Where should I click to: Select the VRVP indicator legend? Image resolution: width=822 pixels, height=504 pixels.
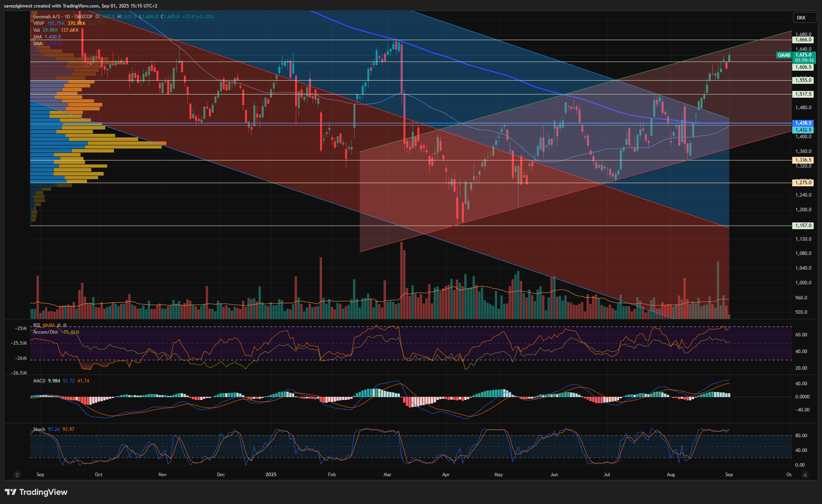click(x=39, y=23)
